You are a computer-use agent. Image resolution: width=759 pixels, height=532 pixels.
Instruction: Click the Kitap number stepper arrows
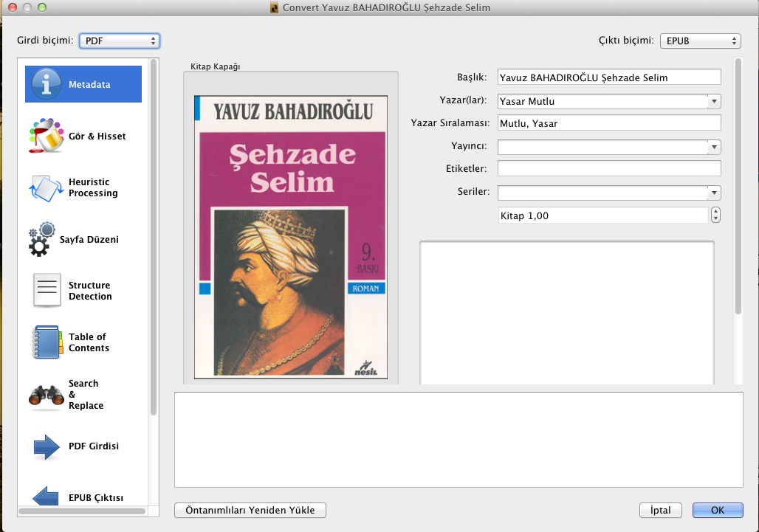coord(715,215)
